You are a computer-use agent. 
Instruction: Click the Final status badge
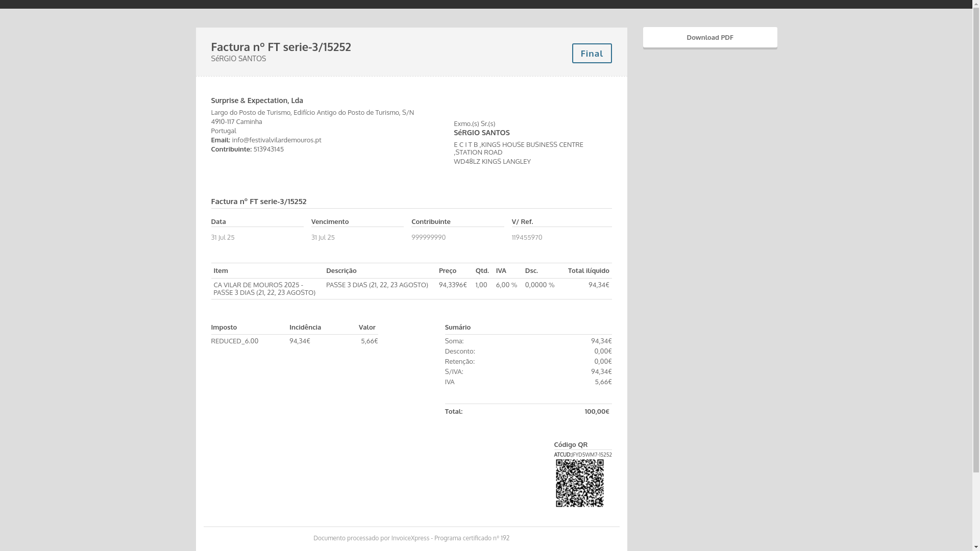(x=592, y=54)
